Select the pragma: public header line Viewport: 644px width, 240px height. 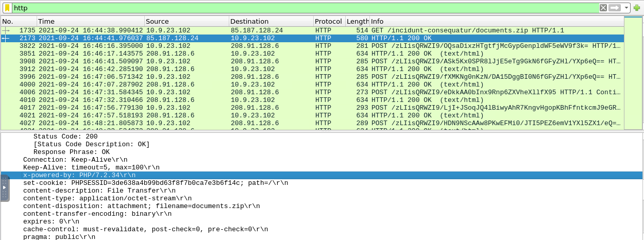point(322,237)
